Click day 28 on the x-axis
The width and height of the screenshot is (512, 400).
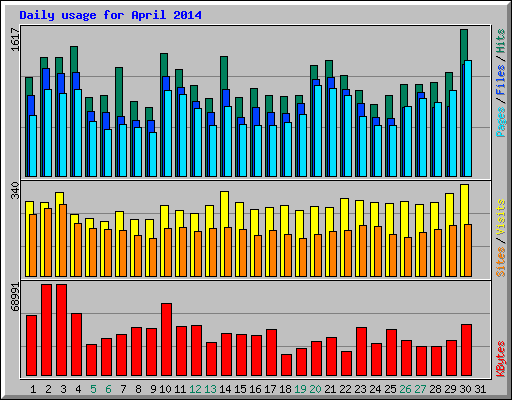tap(435, 389)
